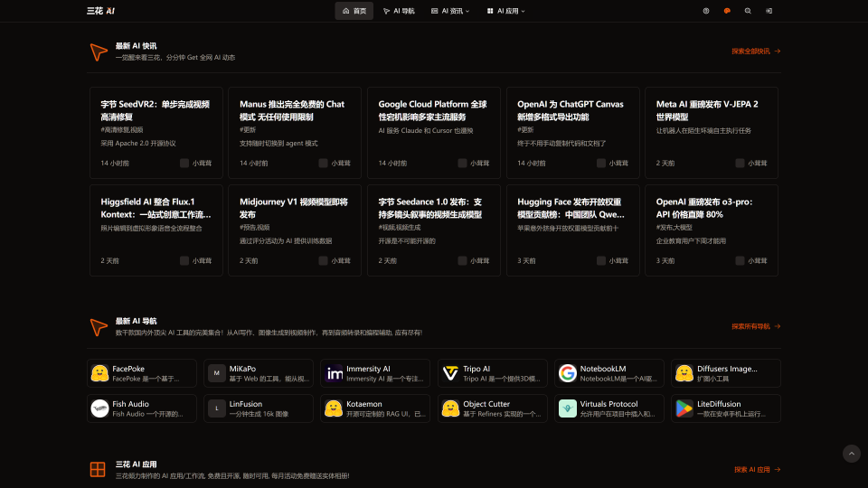Click the orange theme palette icon

(x=727, y=11)
